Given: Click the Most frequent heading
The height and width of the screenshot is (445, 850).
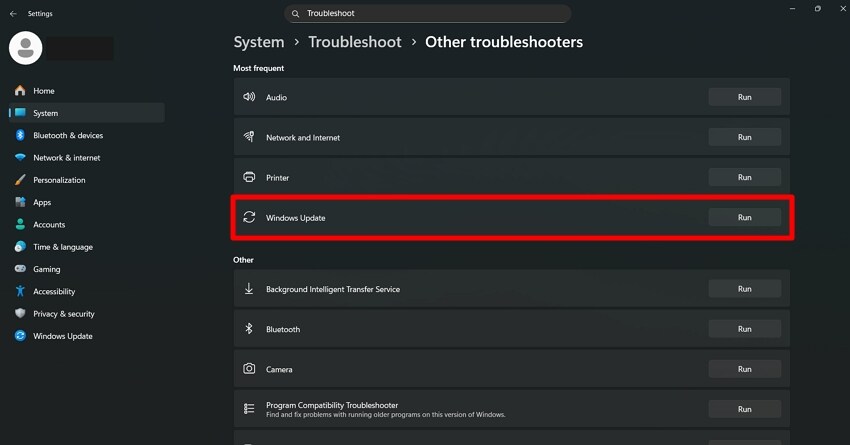Looking at the screenshot, I should 259,68.
